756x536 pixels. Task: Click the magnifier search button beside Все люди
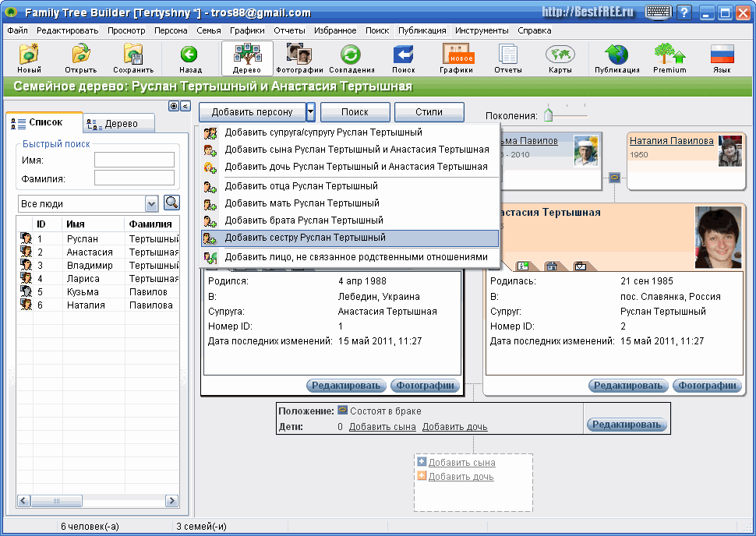(171, 203)
